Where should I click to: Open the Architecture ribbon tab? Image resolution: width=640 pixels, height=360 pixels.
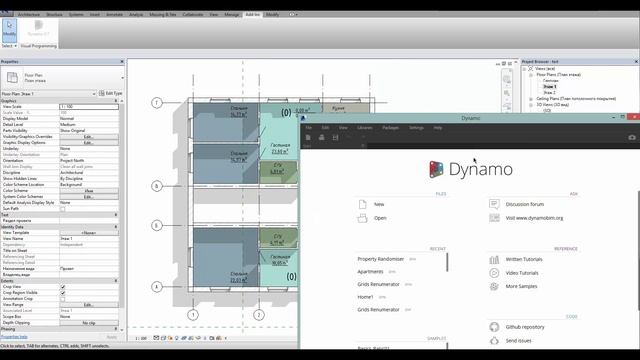29,14
